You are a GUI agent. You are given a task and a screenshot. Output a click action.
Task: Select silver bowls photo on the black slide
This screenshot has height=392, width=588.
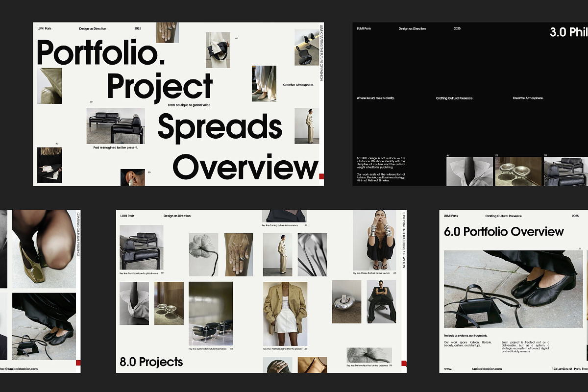(518, 171)
